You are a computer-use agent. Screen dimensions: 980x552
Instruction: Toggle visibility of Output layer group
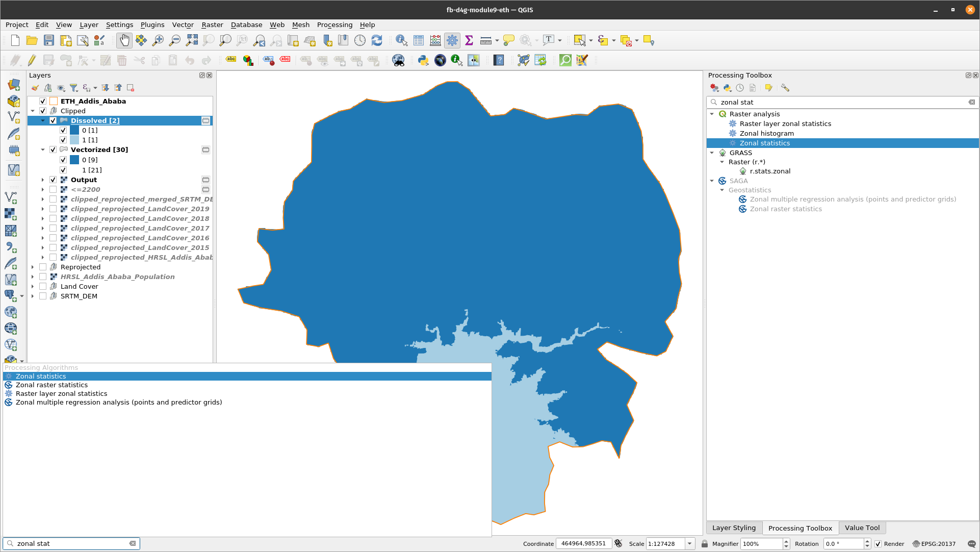pos(53,180)
